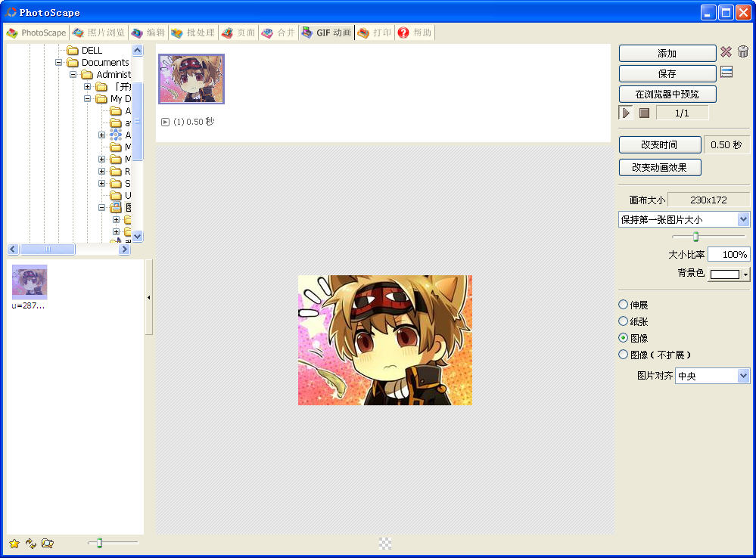
Task: Click the 0.50 秒 time field beside 改变时间
Action: tap(726, 144)
